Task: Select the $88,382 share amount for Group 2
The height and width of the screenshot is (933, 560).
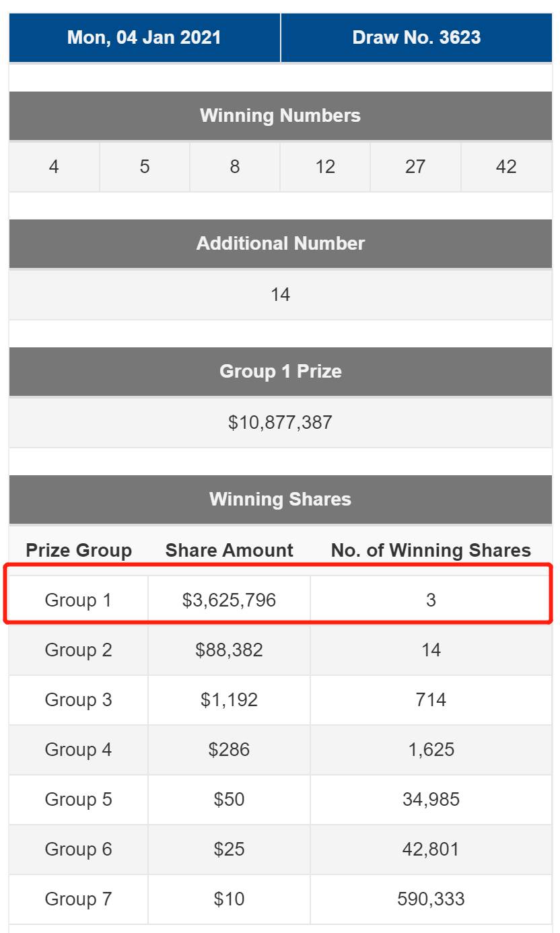Action: click(229, 650)
